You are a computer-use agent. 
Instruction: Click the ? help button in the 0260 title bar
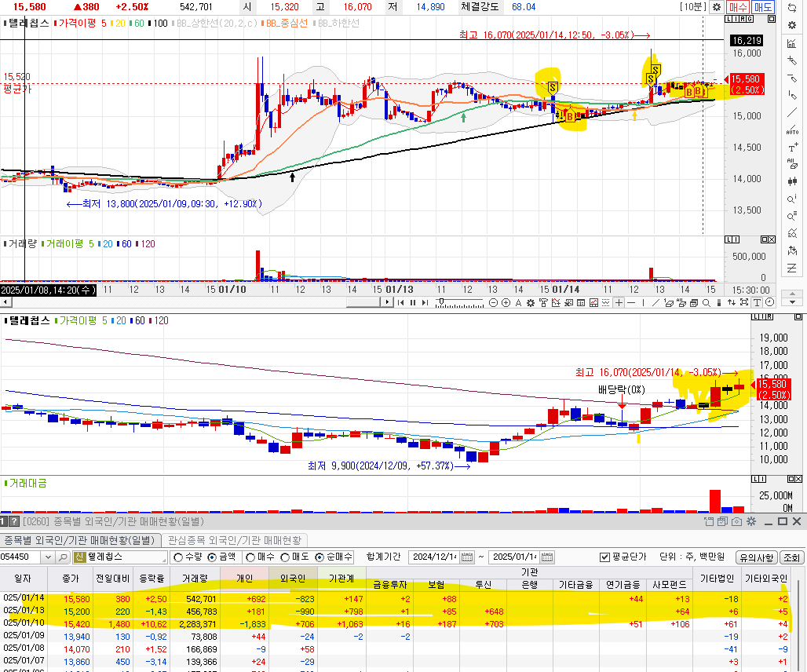pyautogui.click(x=14, y=522)
